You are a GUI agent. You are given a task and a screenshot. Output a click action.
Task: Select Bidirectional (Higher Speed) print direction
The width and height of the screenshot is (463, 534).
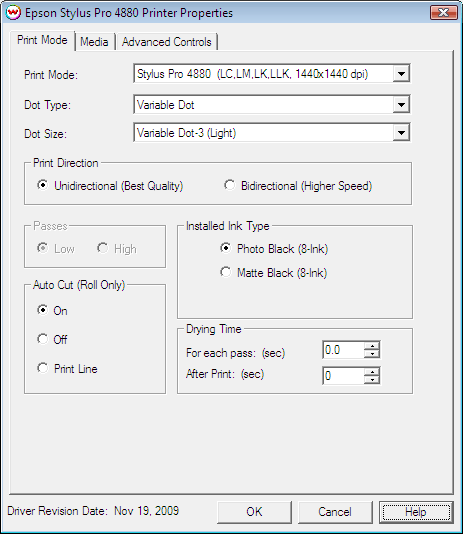point(298,186)
